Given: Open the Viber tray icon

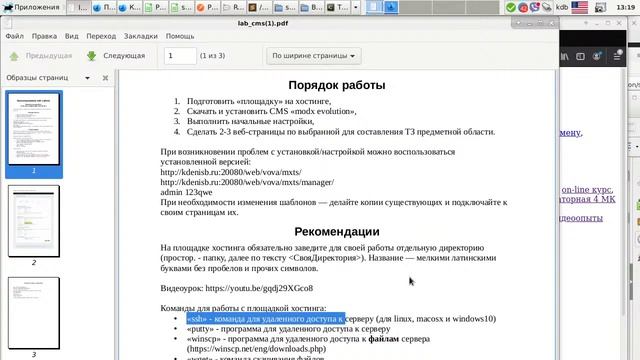Looking at the screenshot, I should pos(535,7).
